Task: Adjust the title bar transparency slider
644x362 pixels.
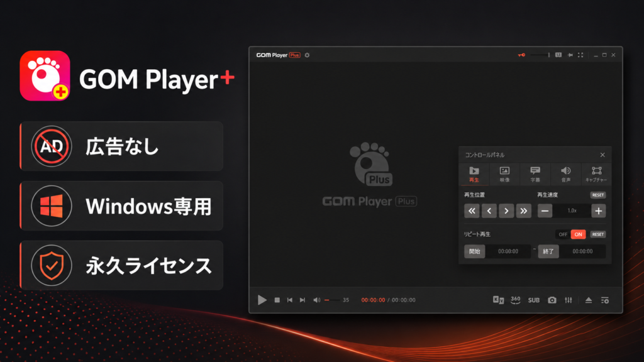Action: pos(540,55)
